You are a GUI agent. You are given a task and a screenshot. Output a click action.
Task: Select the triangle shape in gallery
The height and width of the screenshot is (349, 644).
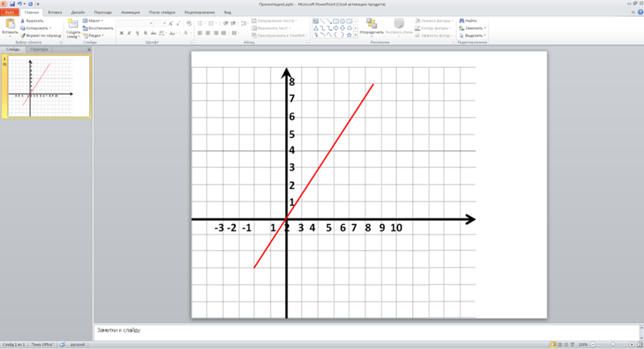[x=316, y=28]
